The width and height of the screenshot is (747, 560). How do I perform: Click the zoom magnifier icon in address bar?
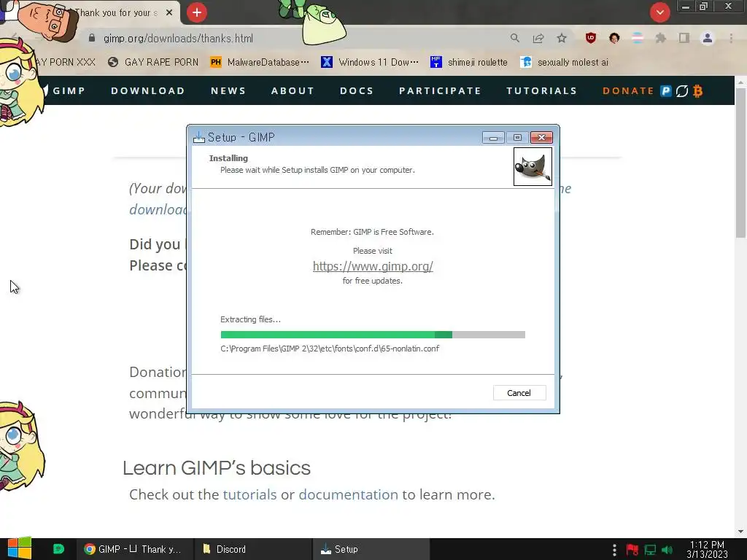[514, 38]
